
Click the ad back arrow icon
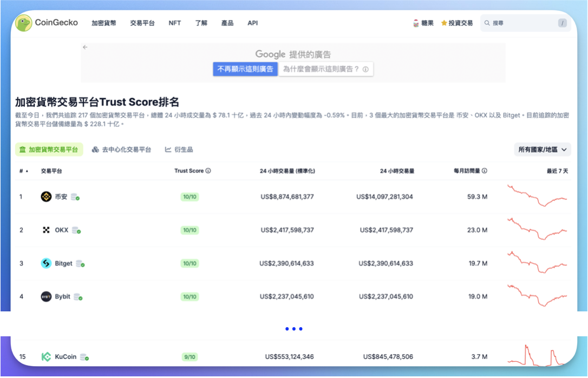click(x=85, y=47)
